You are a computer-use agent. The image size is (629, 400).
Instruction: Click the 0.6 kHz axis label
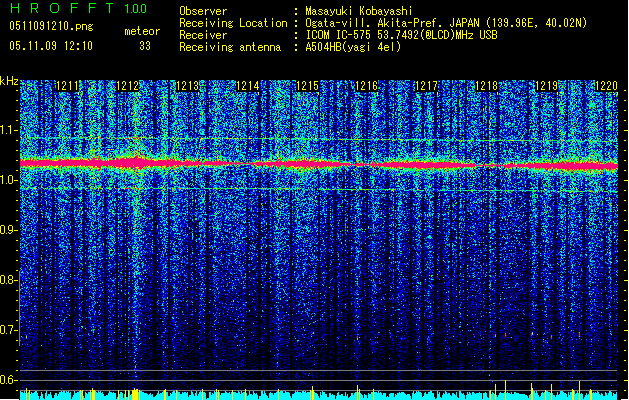[8, 380]
